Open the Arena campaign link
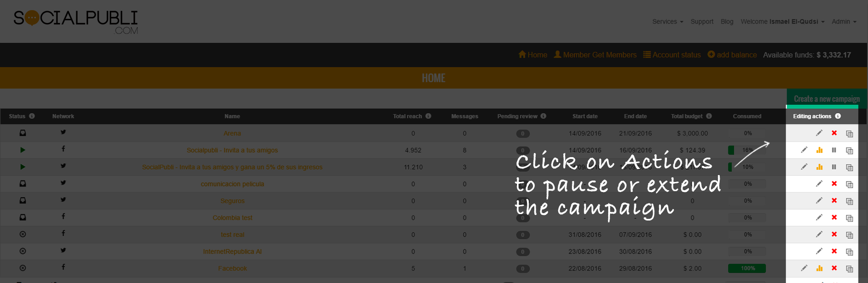 232,133
